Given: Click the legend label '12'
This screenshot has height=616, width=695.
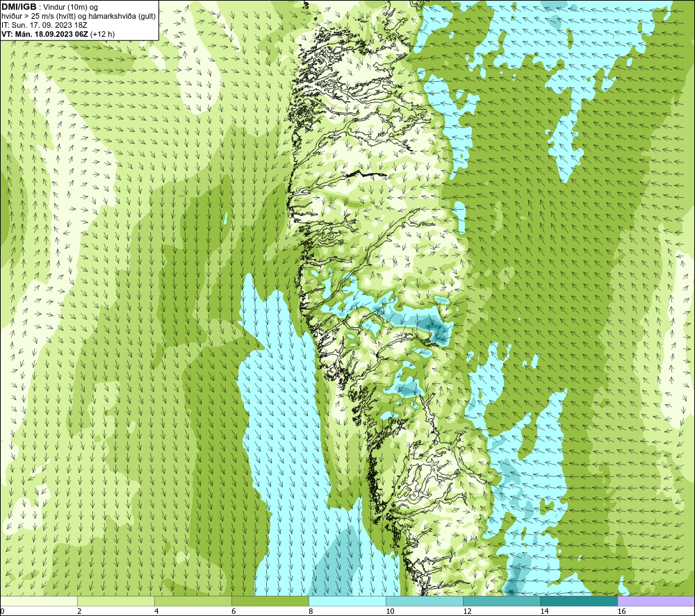Looking at the screenshot, I should click(x=467, y=612).
